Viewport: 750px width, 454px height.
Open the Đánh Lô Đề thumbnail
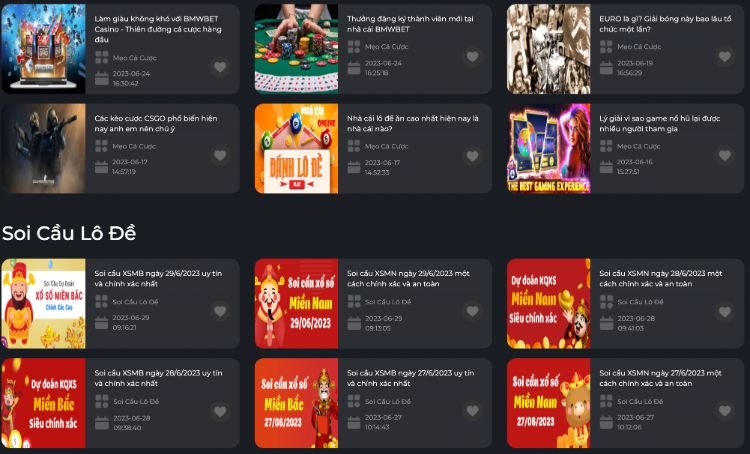[x=296, y=148]
